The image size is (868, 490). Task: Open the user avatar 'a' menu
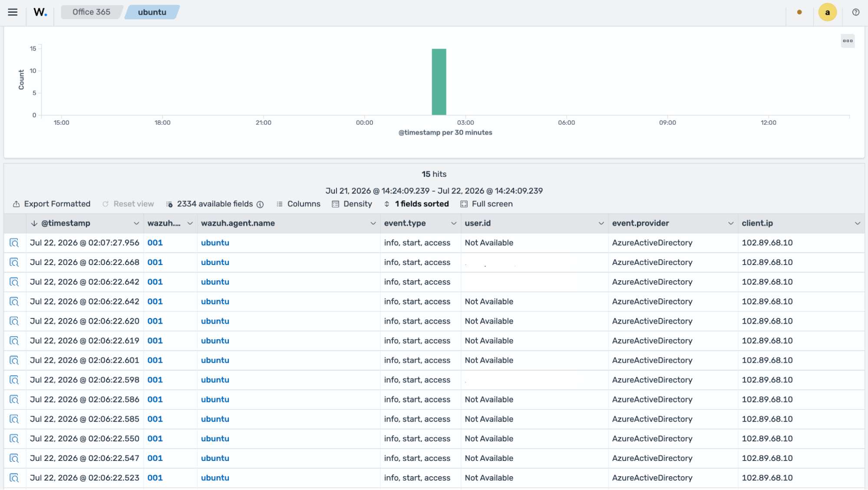click(827, 12)
